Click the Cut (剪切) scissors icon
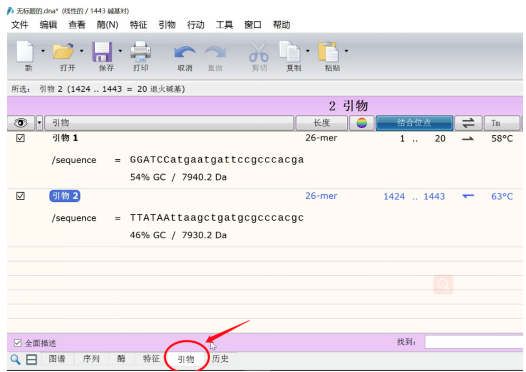Image resolution: width=526 pixels, height=372 pixels. [259, 52]
